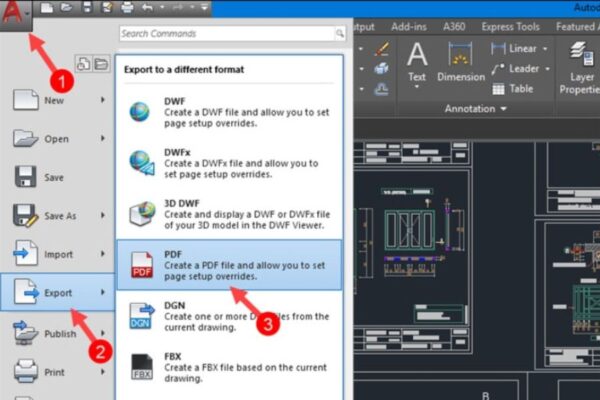Pick the FBX export option
Screen dimensions: 600x400
click(229, 367)
